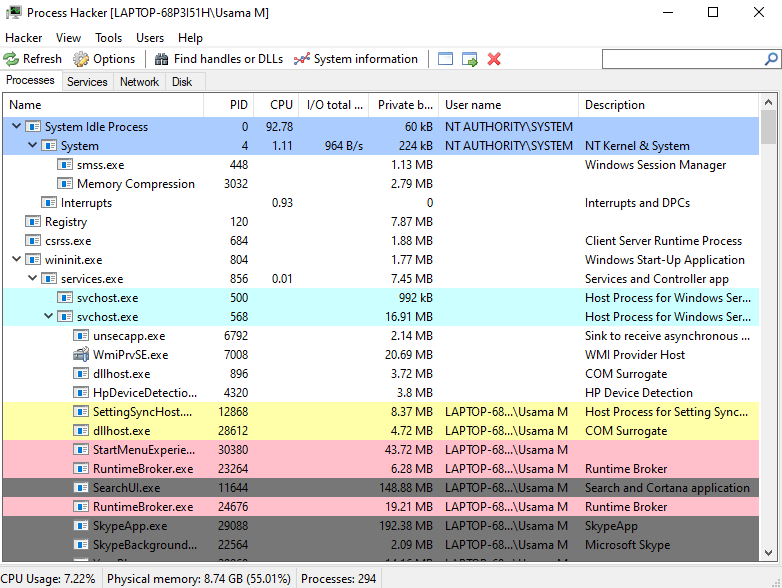Viewport: 782px width, 588px height.
Task: Click the SettingSyncHost process icon
Action: [81, 411]
